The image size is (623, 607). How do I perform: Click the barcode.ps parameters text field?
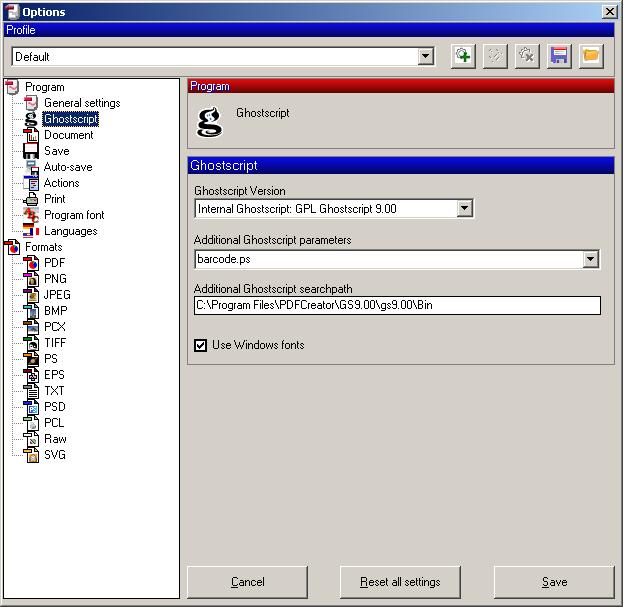pyautogui.click(x=389, y=259)
